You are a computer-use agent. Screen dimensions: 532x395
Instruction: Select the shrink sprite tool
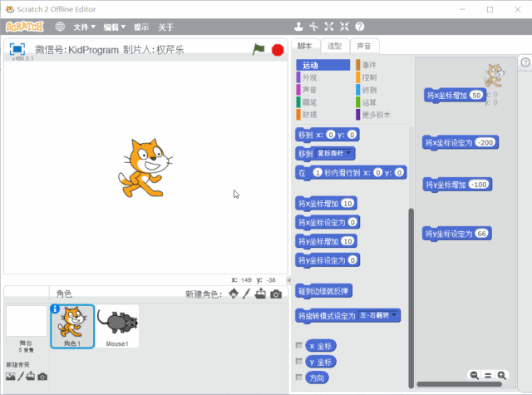[x=344, y=27]
